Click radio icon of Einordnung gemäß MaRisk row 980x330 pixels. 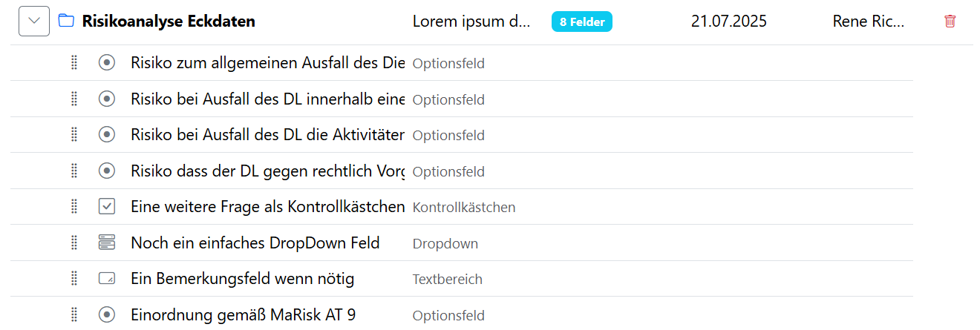[x=107, y=315]
